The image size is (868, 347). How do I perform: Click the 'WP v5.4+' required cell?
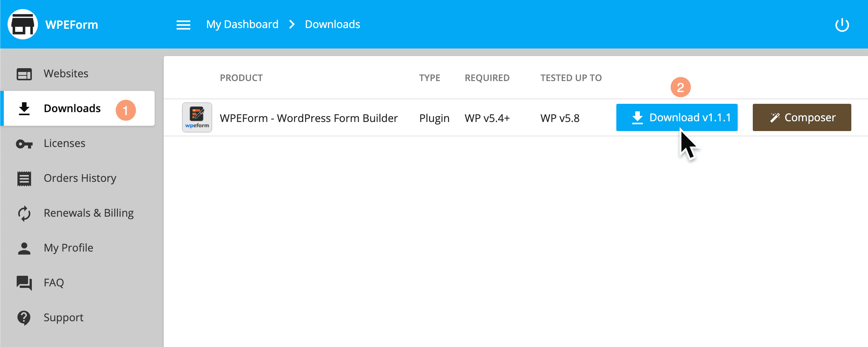(487, 118)
